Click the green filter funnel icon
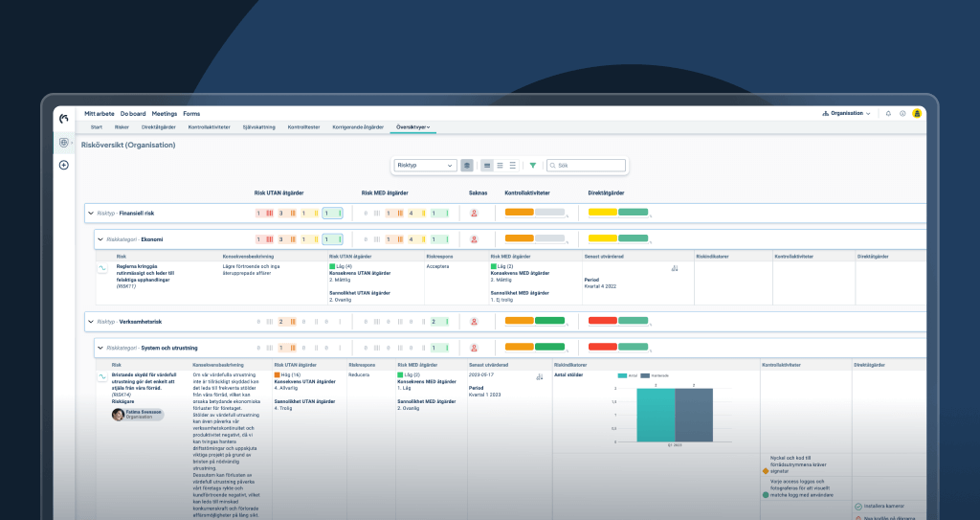Image resolution: width=980 pixels, height=520 pixels. click(x=533, y=166)
